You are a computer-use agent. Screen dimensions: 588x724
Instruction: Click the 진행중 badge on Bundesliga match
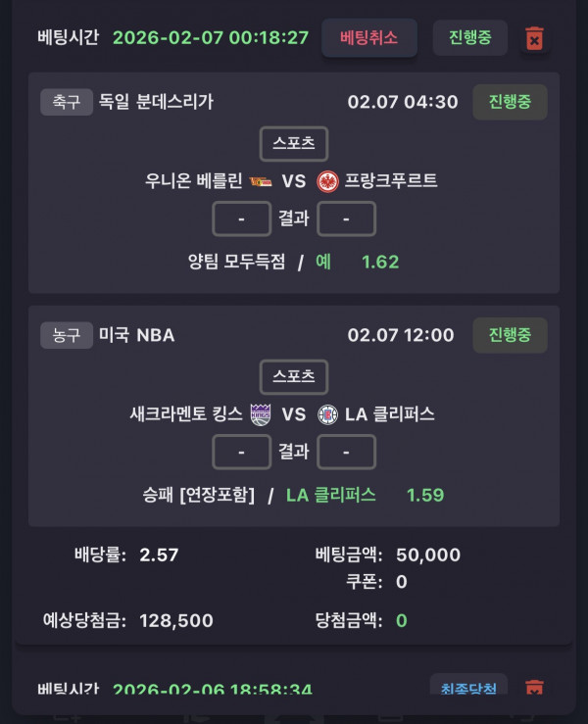(x=510, y=102)
